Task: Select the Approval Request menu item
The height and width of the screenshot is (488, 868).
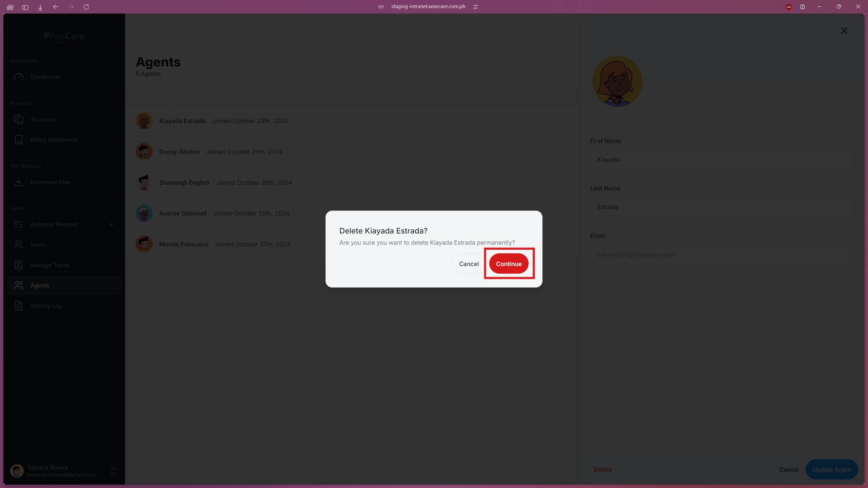Action: coord(54,224)
